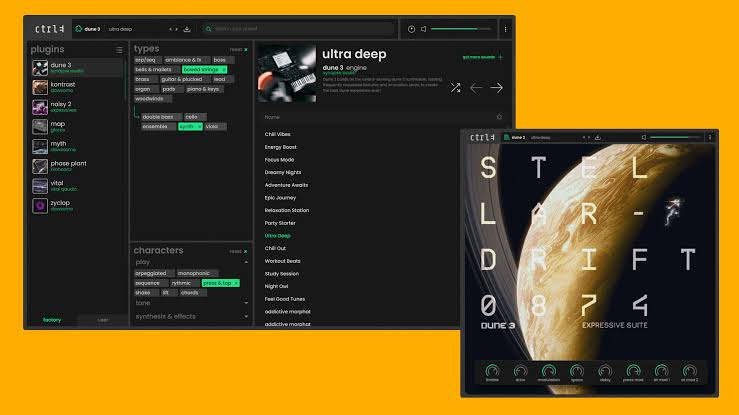Click the ctrl logo in main window
This screenshot has height=415, width=739.
[49, 29]
